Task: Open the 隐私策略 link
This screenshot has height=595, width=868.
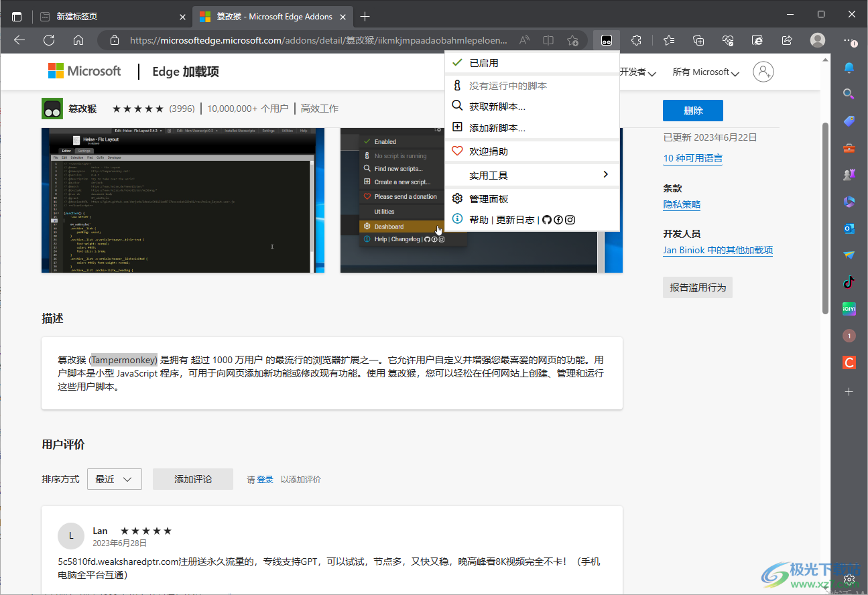Action: (x=682, y=204)
